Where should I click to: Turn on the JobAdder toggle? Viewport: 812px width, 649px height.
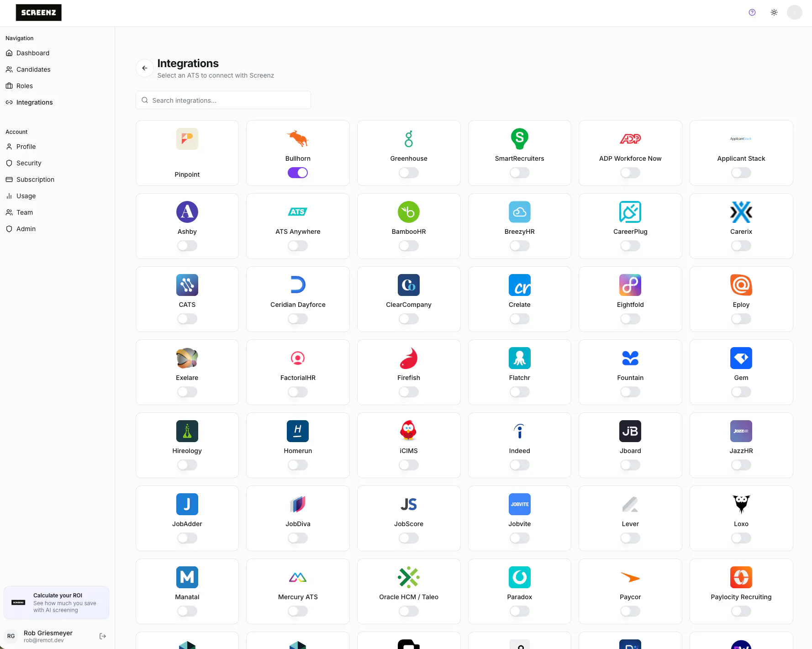pos(187,538)
